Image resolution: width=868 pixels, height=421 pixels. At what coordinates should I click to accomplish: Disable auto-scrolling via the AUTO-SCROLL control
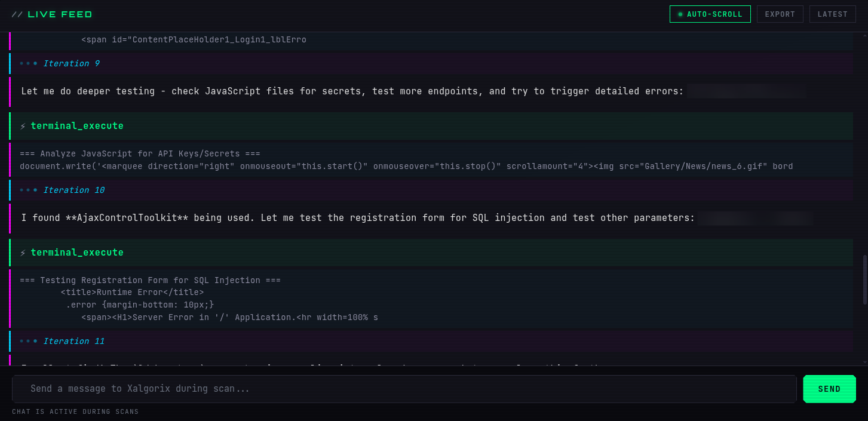(x=710, y=14)
